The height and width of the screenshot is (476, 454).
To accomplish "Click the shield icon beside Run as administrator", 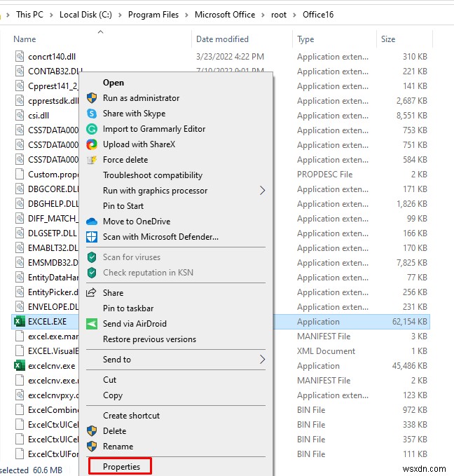I will point(92,98).
